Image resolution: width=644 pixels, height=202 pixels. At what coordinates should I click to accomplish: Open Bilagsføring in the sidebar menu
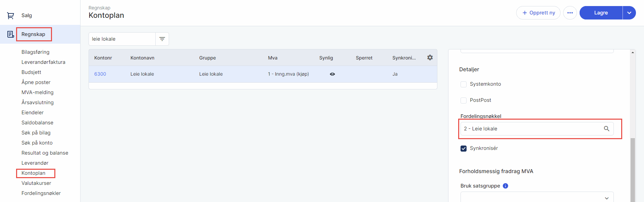pos(35,52)
